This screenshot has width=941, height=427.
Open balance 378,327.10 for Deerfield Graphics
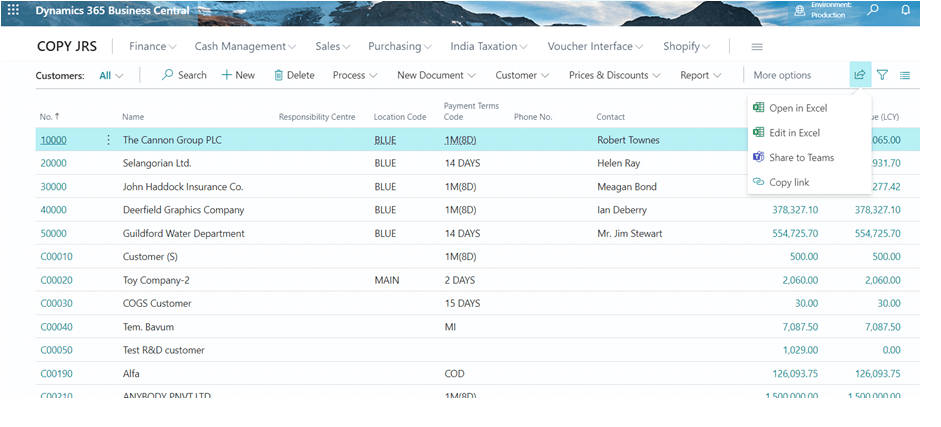pyautogui.click(x=795, y=210)
